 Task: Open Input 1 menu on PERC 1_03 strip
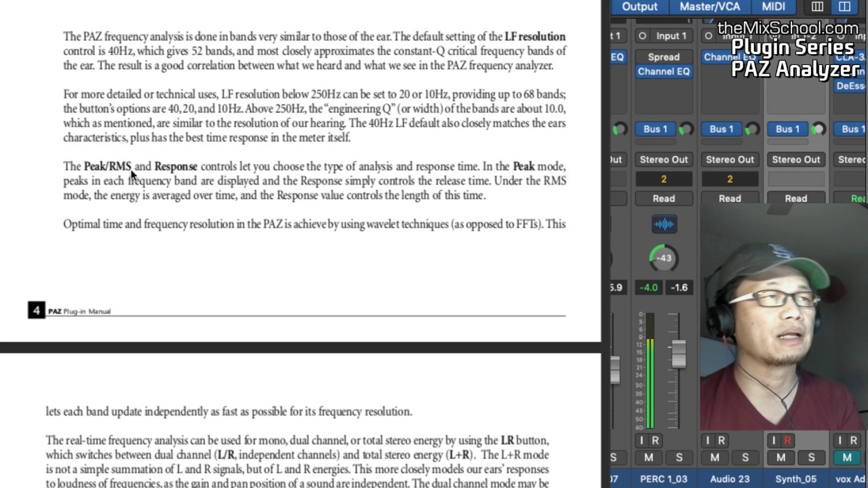point(671,36)
